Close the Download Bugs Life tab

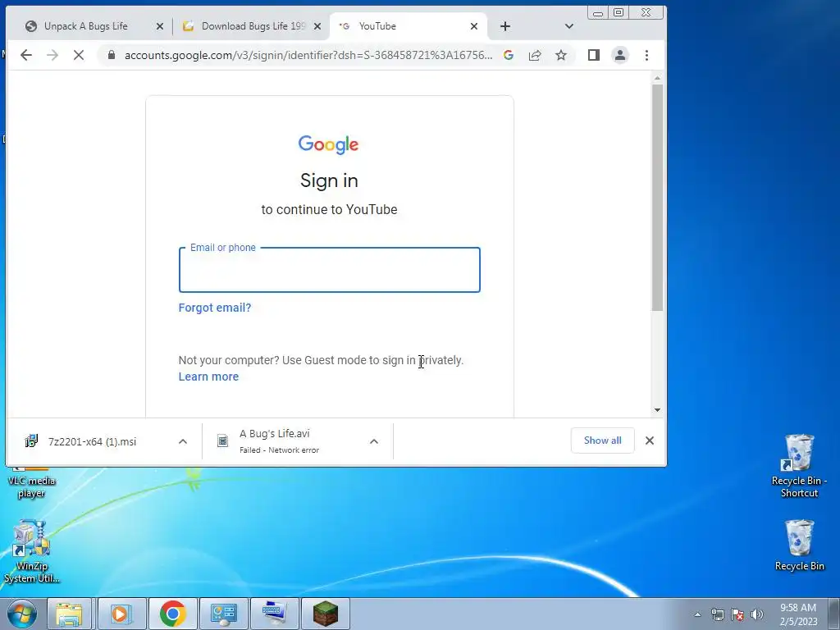[x=317, y=26]
